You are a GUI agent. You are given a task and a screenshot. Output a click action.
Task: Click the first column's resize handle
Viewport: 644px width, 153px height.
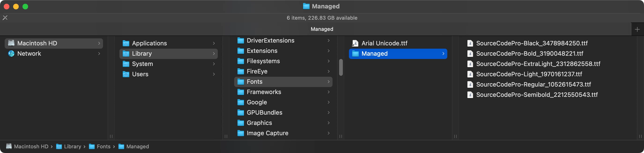coord(111,136)
